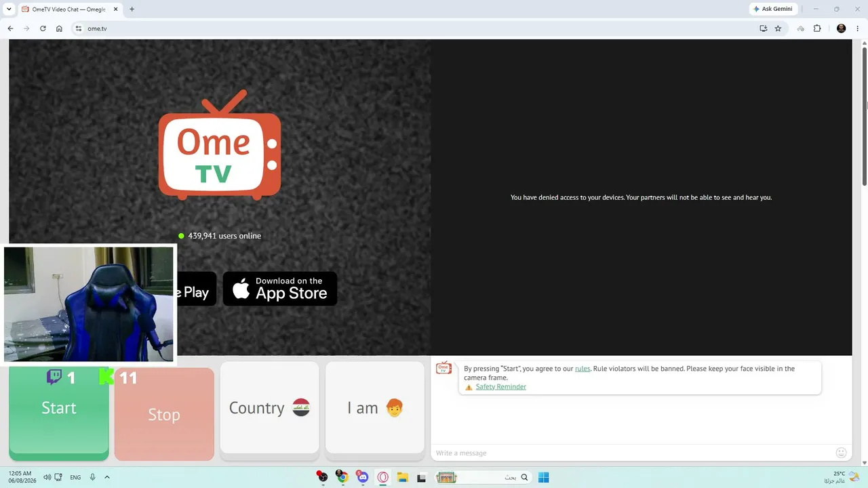Open the Windows Start menu
The width and height of the screenshot is (868, 488).
[x=543, y=477]
